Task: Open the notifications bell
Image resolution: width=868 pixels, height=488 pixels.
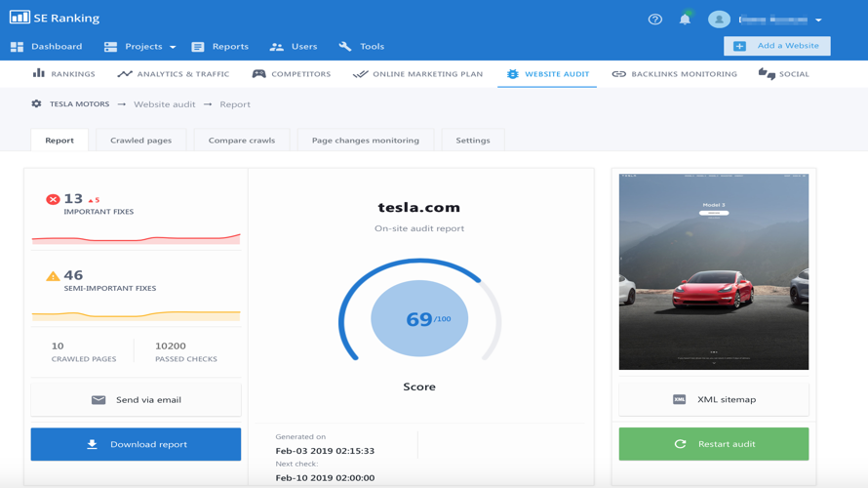Action: click(x=685, y=20)
